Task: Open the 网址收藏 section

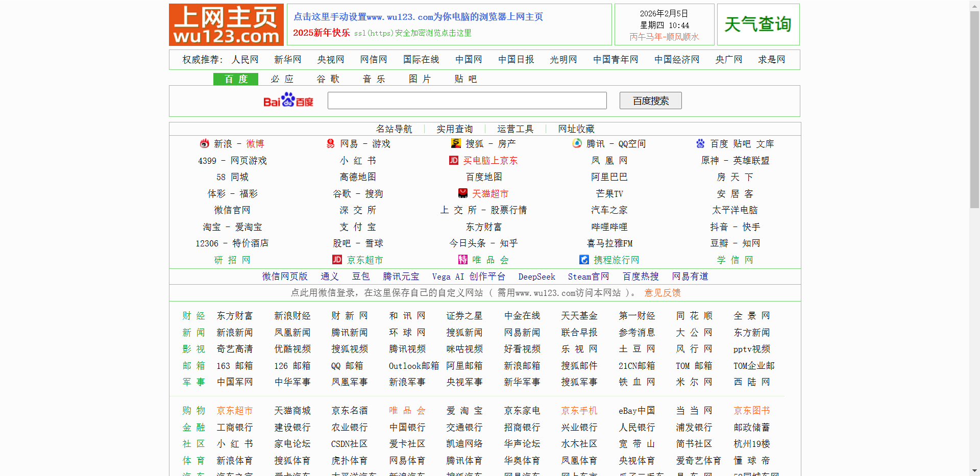Action: pyautogui.click(x=576, y=129)
